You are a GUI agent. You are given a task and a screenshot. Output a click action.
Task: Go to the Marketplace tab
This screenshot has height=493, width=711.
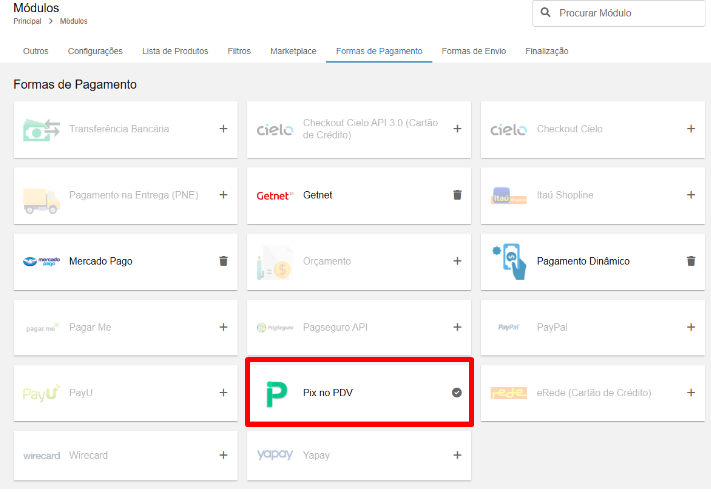(293, 51)
